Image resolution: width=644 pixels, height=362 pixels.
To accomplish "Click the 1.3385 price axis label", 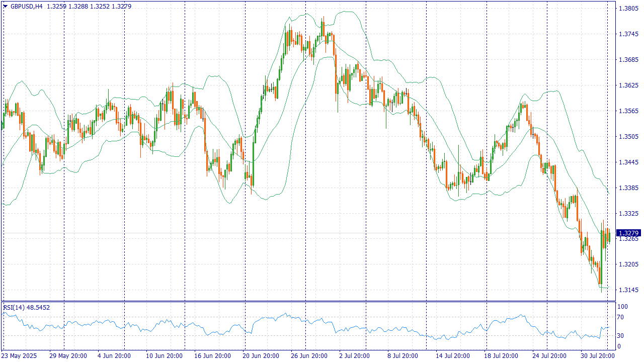I will [628, 188].
